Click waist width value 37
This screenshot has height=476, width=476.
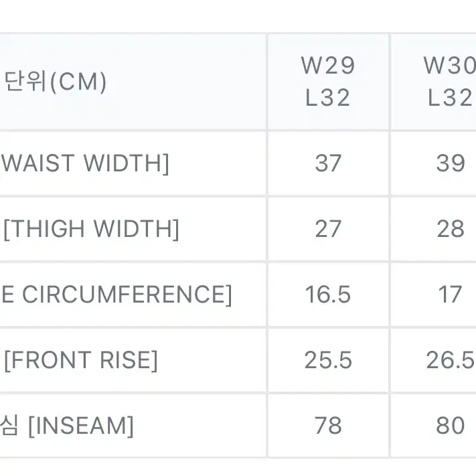(x=328, y=163)
